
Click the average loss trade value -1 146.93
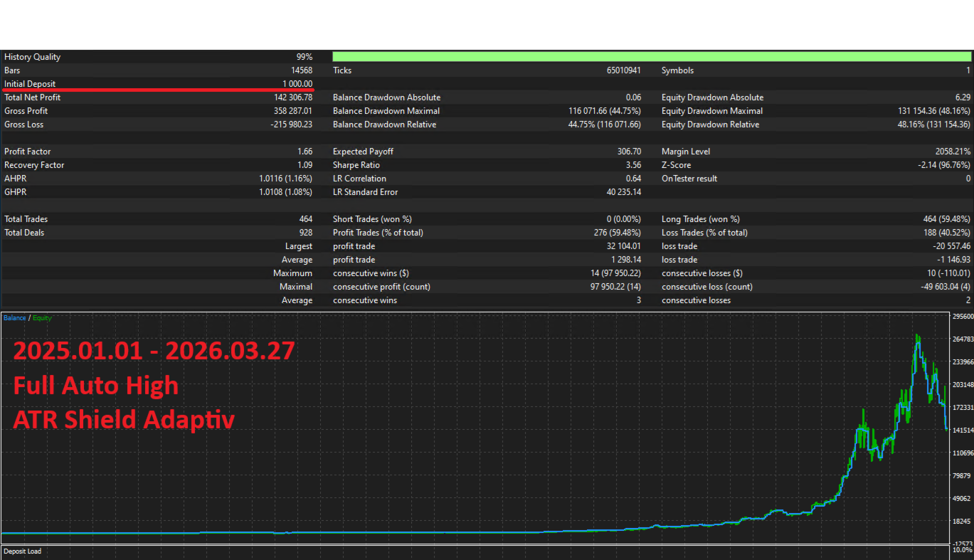953,260
